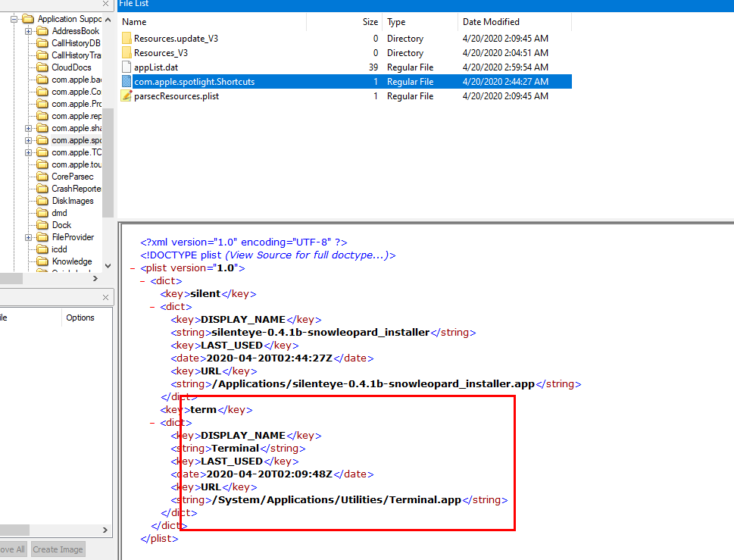This screenshot has height=560, width=734.
Task: Click the Dock folder icon in tree
Action: (x=43, y=225)
